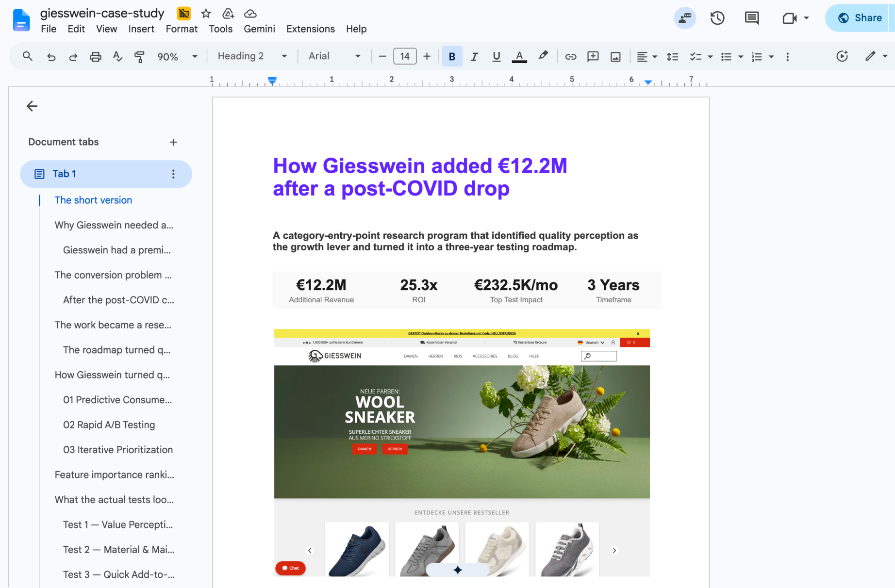
Task: Open the Extensions menu
Action: 311,29
